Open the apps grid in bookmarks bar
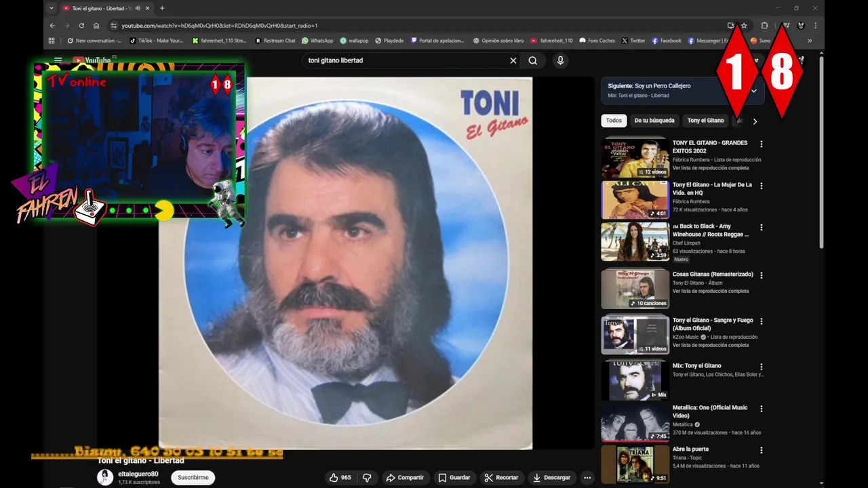868x488 pixels. pyautogui.click(x=52, y=41)
